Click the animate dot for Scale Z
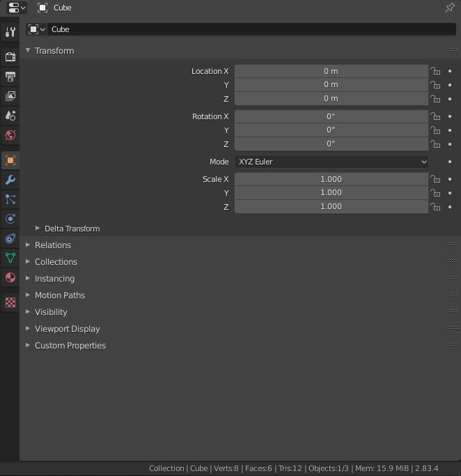 450,207
